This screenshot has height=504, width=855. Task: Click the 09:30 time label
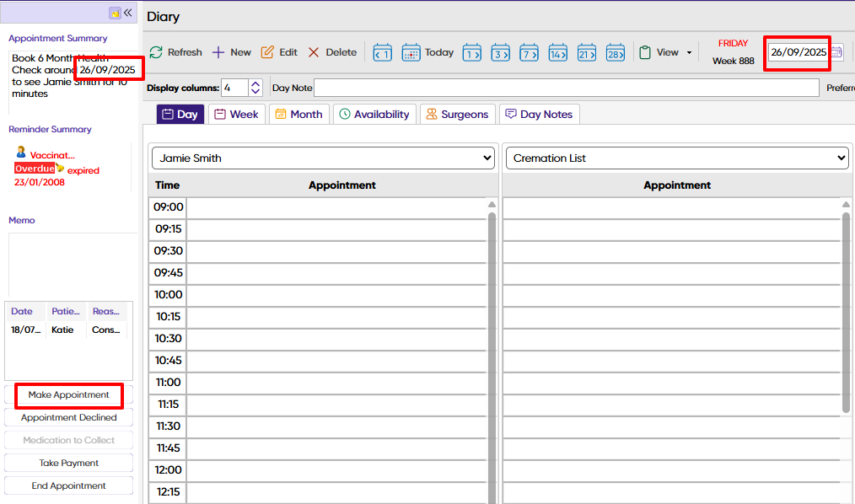[x=168, y=250]
